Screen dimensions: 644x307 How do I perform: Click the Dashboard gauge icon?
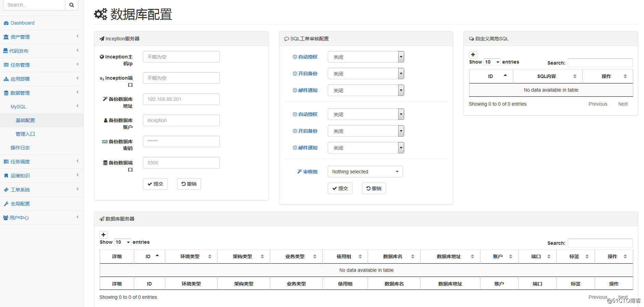tap(6, 23)
